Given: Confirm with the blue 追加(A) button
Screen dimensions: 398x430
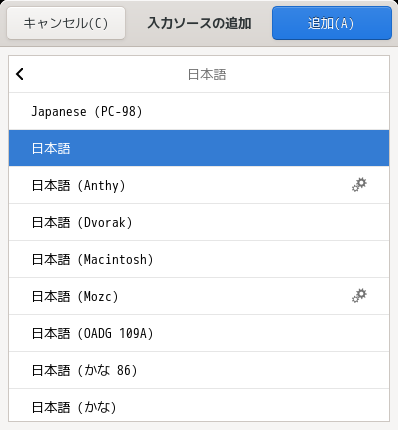Looking at the screenshot, I should tap(332, 23).
